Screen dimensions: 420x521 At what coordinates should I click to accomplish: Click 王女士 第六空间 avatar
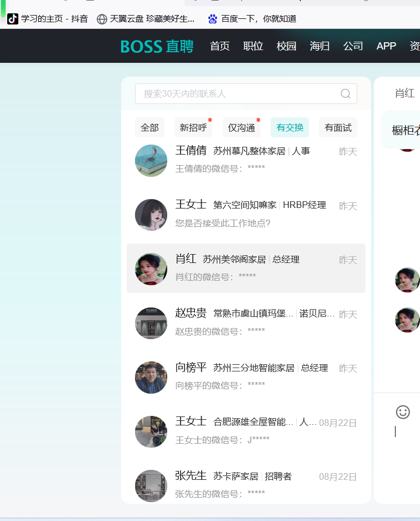tap(151, 215)
